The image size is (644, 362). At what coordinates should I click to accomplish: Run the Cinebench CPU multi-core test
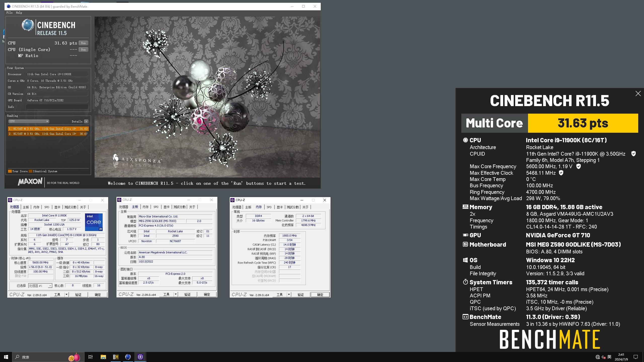(x=83, y=43)
